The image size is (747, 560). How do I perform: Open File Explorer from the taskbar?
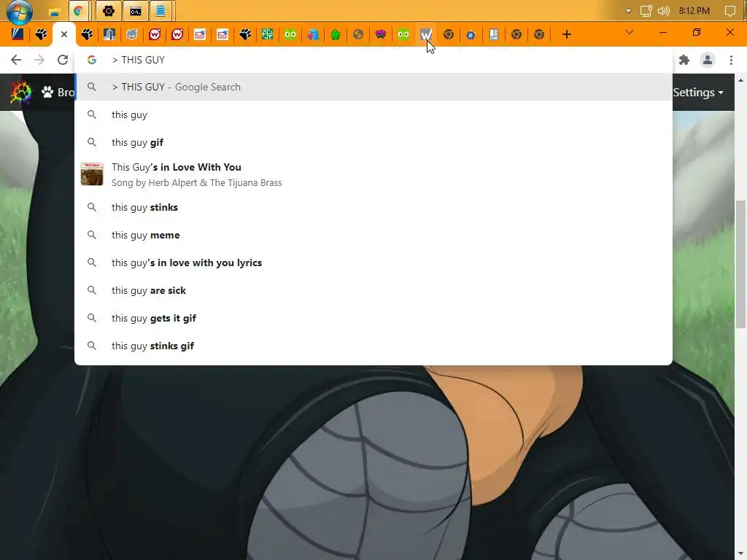pos(54,11)
